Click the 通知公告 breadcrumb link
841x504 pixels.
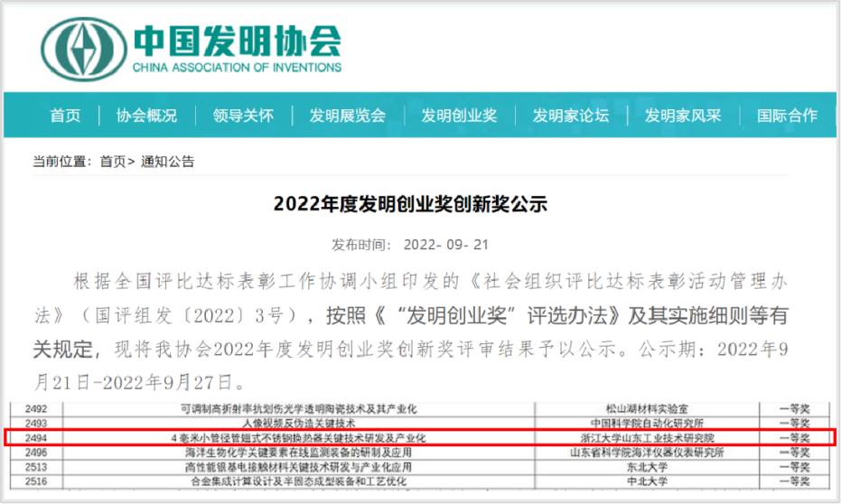coord(167,162)
